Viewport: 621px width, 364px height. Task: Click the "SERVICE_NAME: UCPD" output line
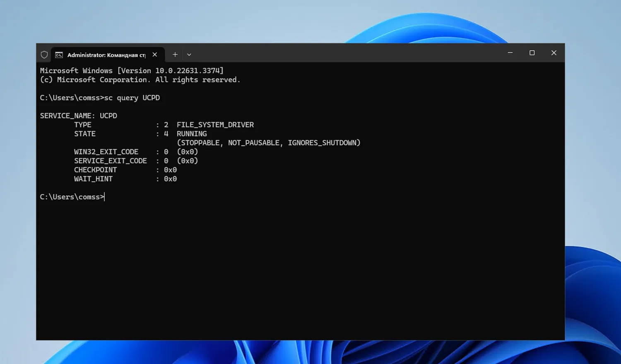79,116
